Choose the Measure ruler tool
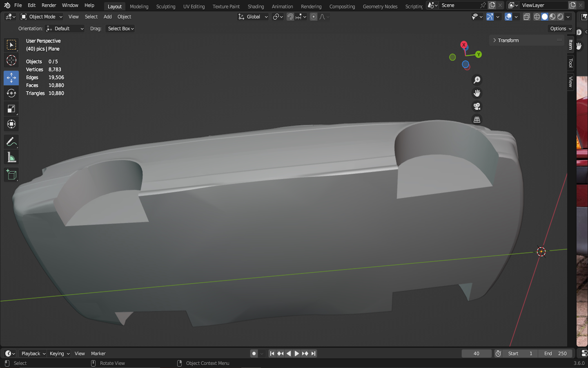The width and height of the screenshot is (588, 368). [11, 157]
